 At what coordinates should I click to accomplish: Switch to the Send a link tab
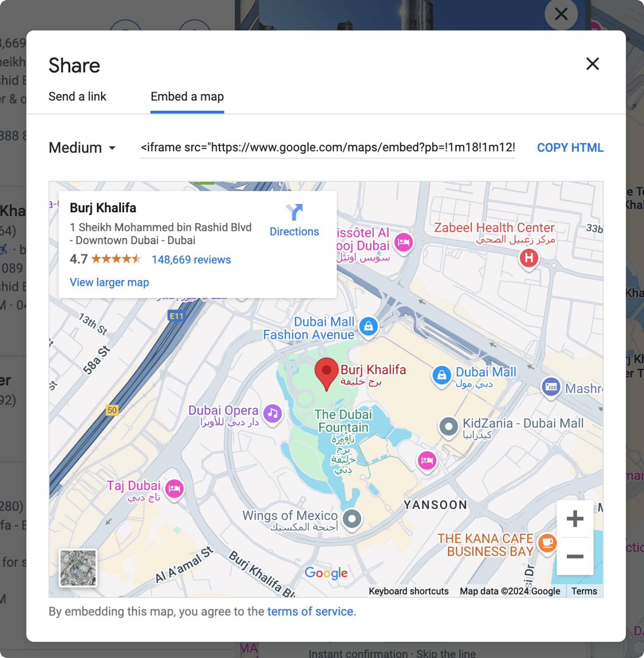77,97
